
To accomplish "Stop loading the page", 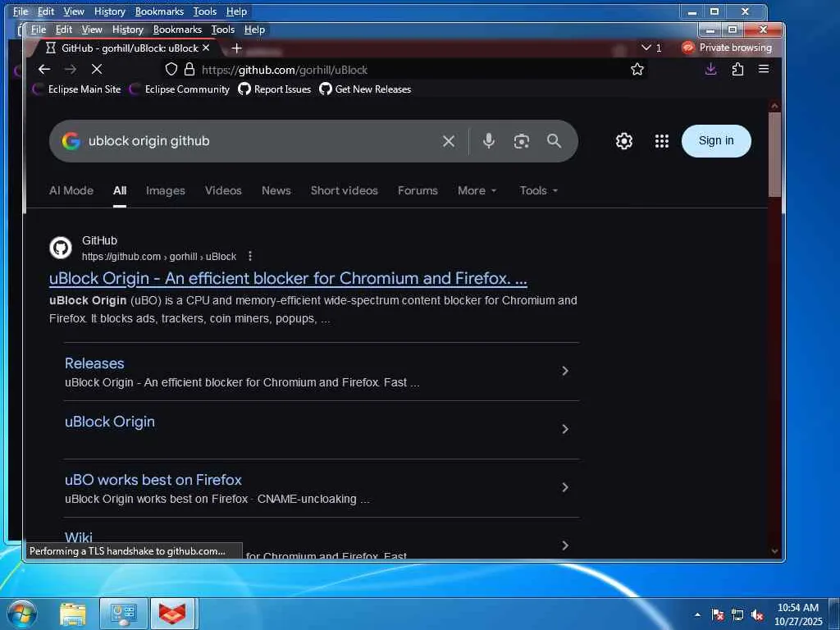I will point(97,69).
